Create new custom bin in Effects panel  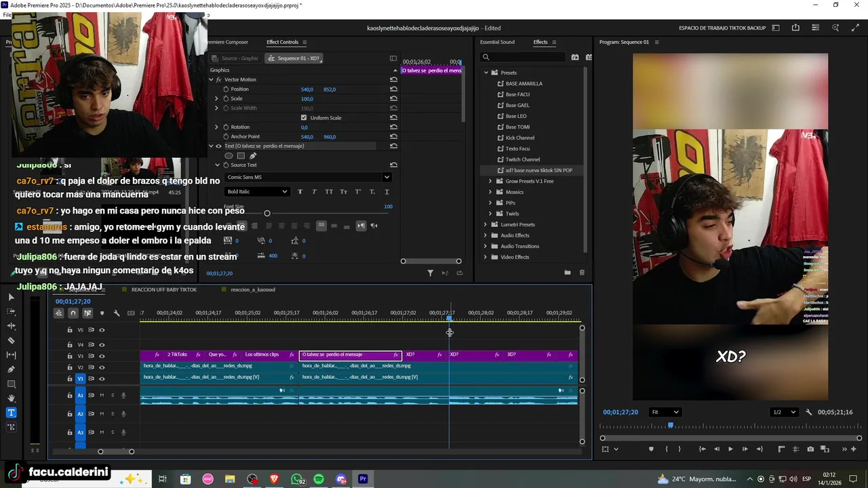[567, 272]
